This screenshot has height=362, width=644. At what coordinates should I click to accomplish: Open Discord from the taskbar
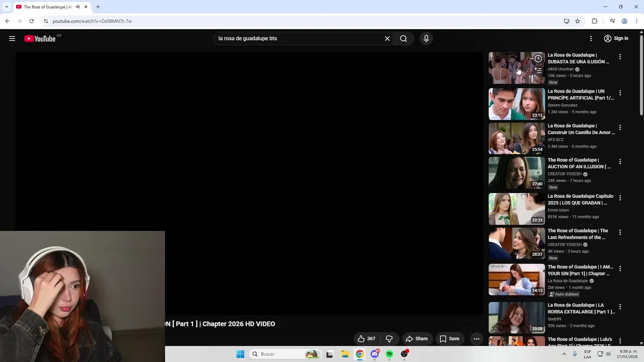(x=375, y=354)
